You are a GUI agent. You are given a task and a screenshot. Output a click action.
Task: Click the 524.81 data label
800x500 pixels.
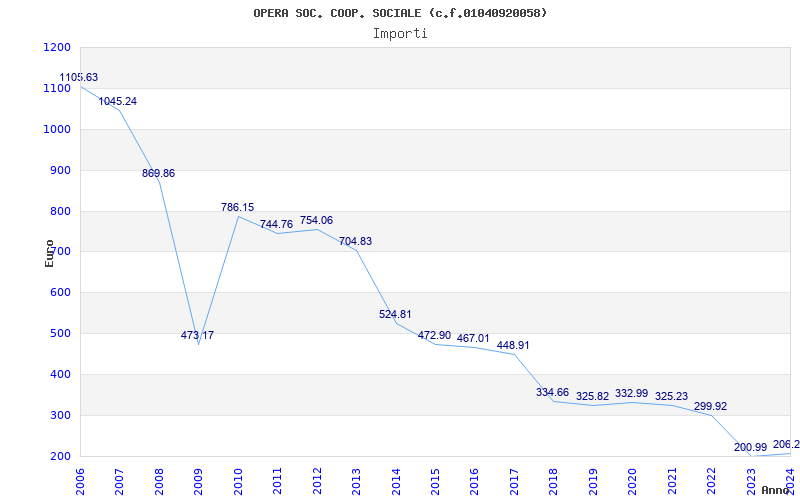click(x=395, y=314)
